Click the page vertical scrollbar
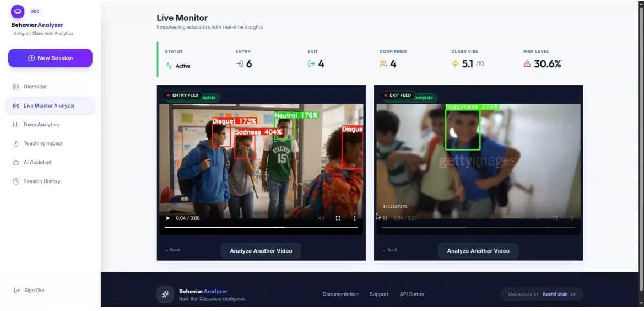 (641, 148)
